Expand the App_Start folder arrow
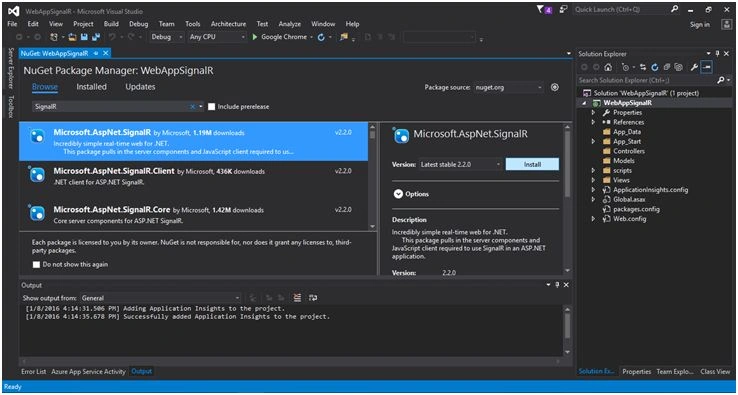 (594, 141)
